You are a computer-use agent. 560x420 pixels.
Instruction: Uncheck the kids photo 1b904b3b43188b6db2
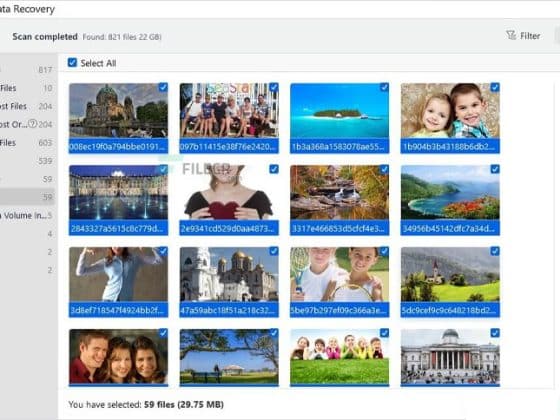(x=495, y=88)
